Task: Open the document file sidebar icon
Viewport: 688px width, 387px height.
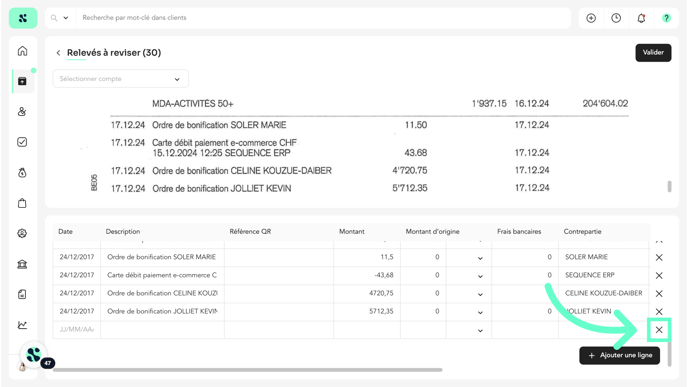Action: [x=22, y=294]
